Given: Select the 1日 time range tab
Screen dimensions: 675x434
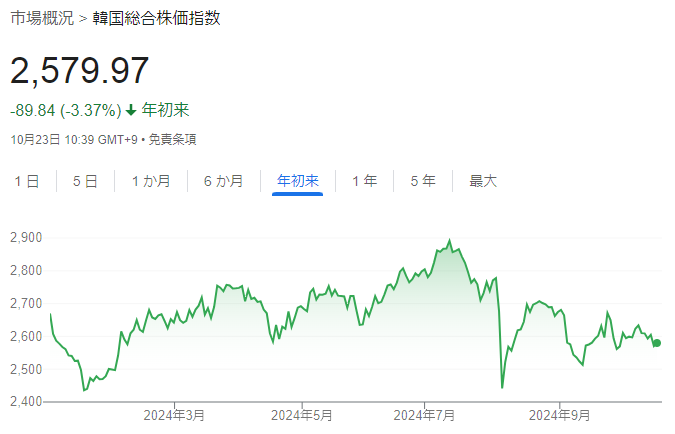Looking at the screenshot, I should click(27, 181).
